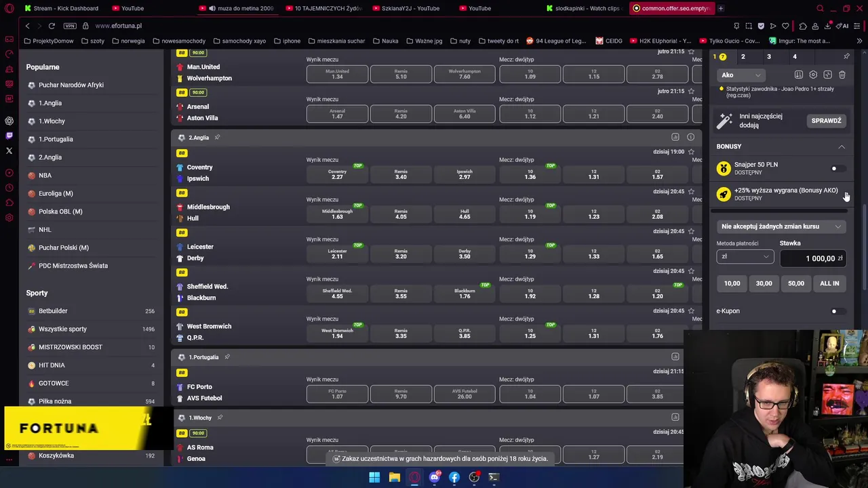The width and height of the screenshot is (868, 488).
Task: Click the ad blocker shield icon
Action: tap(761, 26)
